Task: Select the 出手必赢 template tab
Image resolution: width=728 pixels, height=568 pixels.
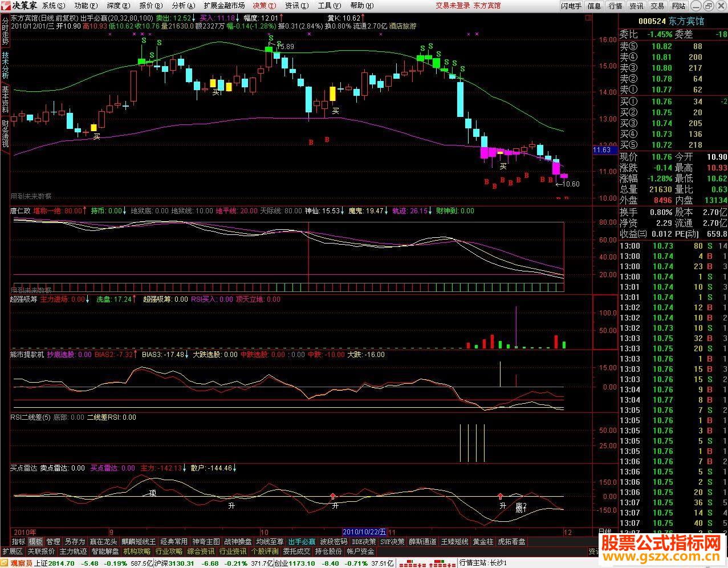Action: point(302,541)
